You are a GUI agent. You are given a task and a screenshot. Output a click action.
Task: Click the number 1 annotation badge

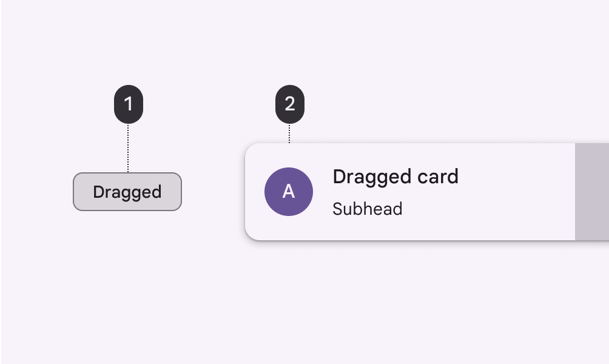(x=129, y=104)
